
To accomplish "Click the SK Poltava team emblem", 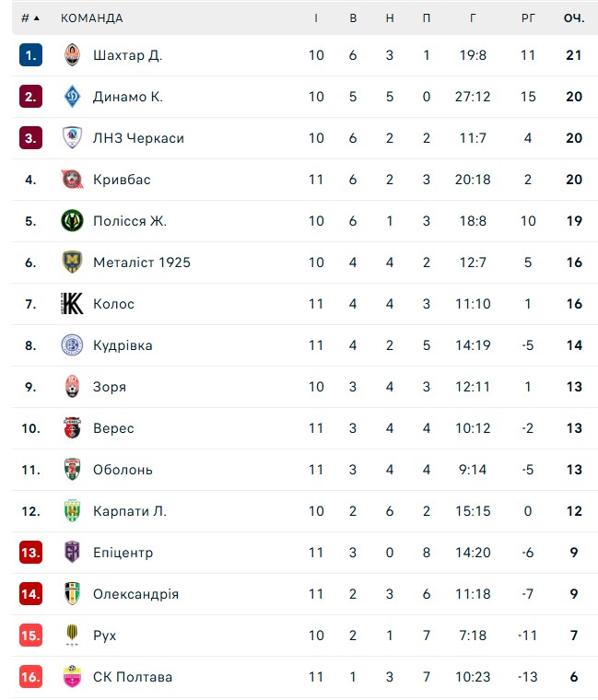I will point(72,677).
